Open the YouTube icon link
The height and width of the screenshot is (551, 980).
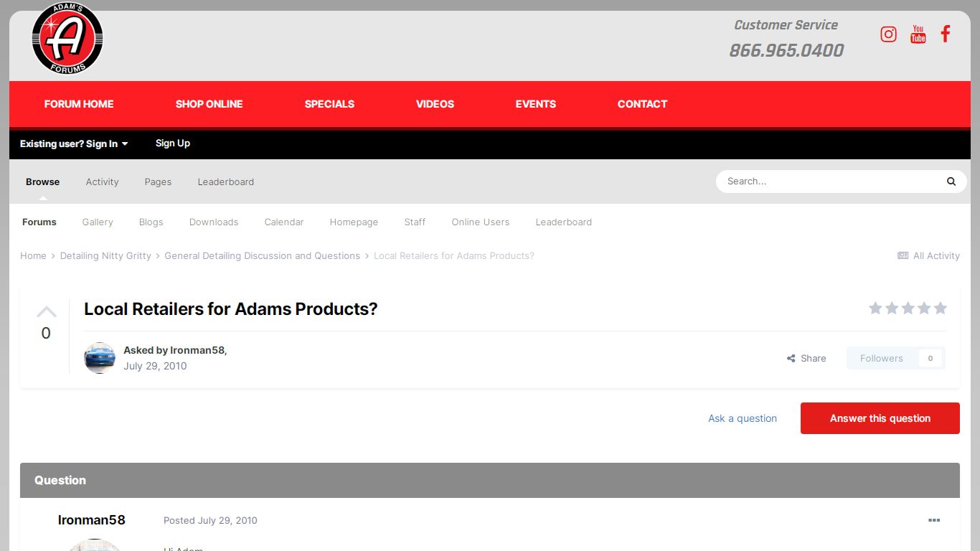pyautogui.click(x=918, y=34)
